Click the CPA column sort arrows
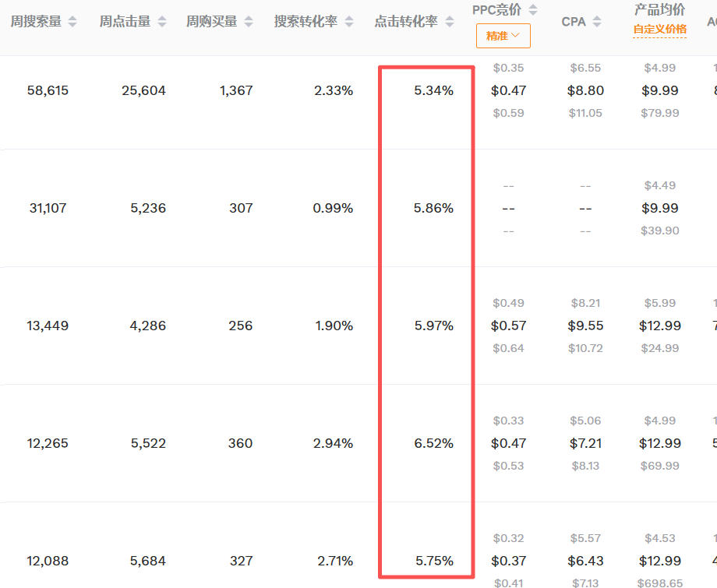 [597, 22]
